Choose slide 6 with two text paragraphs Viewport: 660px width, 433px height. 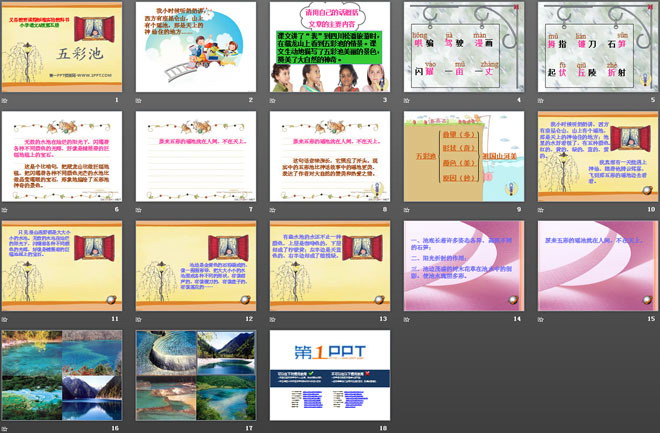click(62, 156)
